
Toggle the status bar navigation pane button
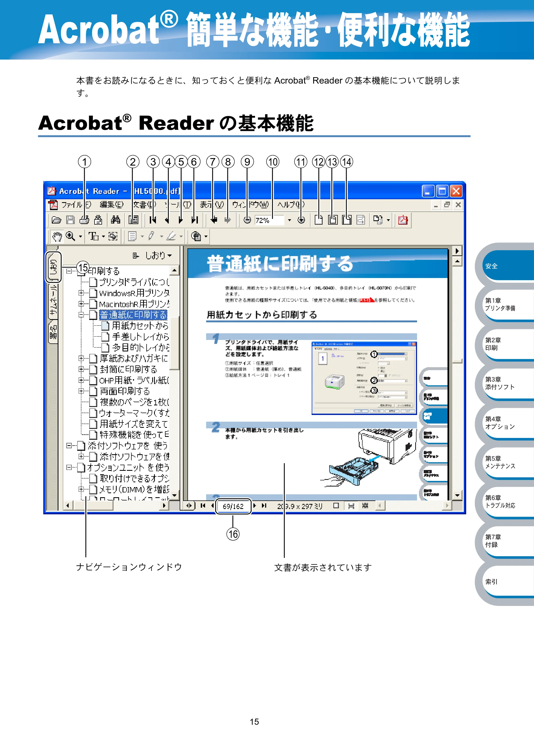pos(189,506)
